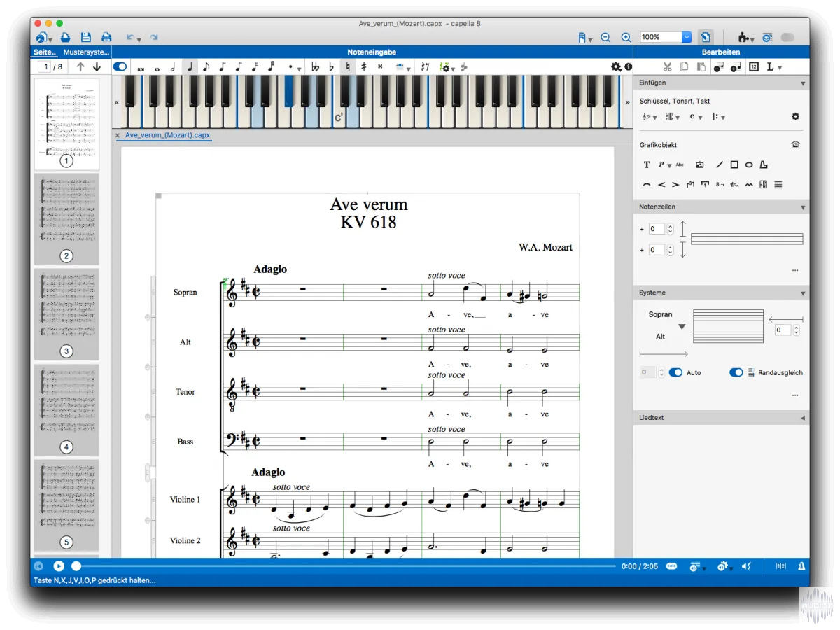The image size is (840, 630).
Task: Toggle the Auto switch in Systeme
Action: coord(675,372)
